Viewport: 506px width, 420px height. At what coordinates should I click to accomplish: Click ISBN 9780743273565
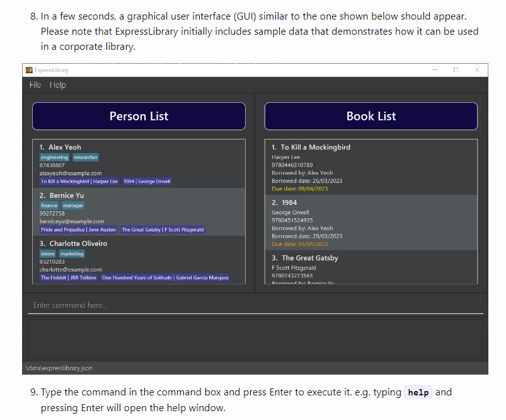coord(292,276)
